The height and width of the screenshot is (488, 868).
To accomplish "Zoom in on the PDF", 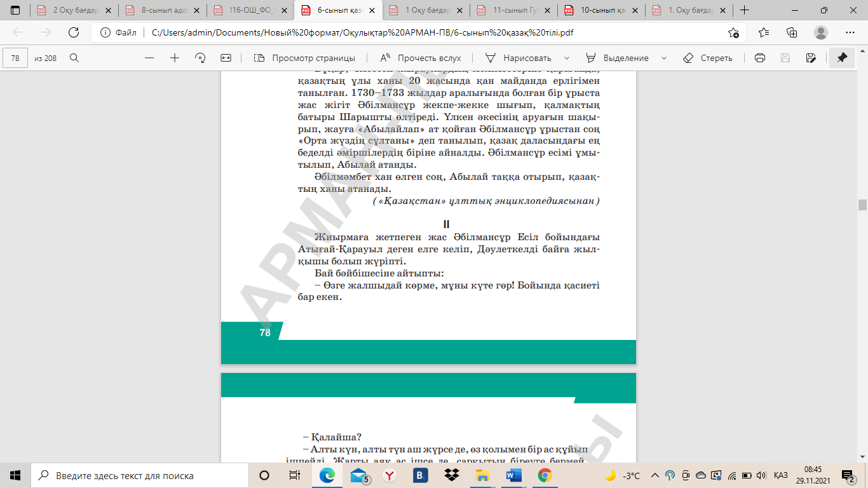I will coord(175,58).
